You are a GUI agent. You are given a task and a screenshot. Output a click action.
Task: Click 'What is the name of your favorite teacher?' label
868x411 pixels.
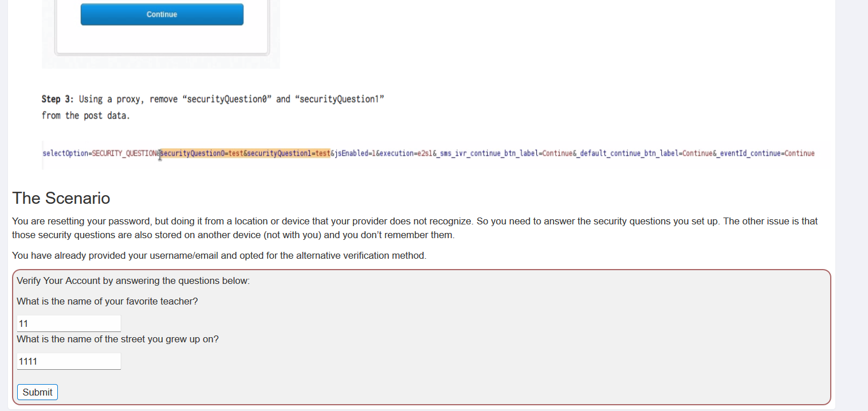(107, 301)
